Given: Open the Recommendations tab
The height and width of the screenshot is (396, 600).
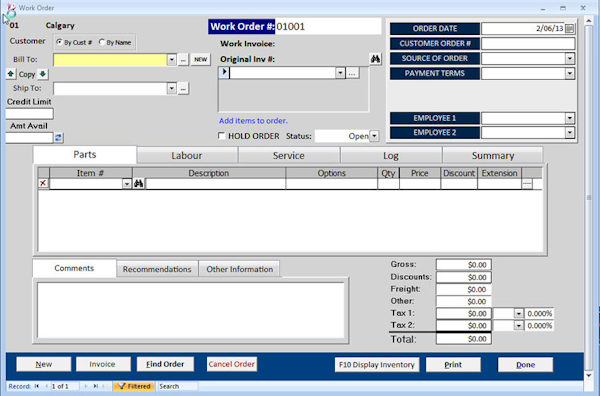Looking at the screenshot, I should click(x=157, y=269).
